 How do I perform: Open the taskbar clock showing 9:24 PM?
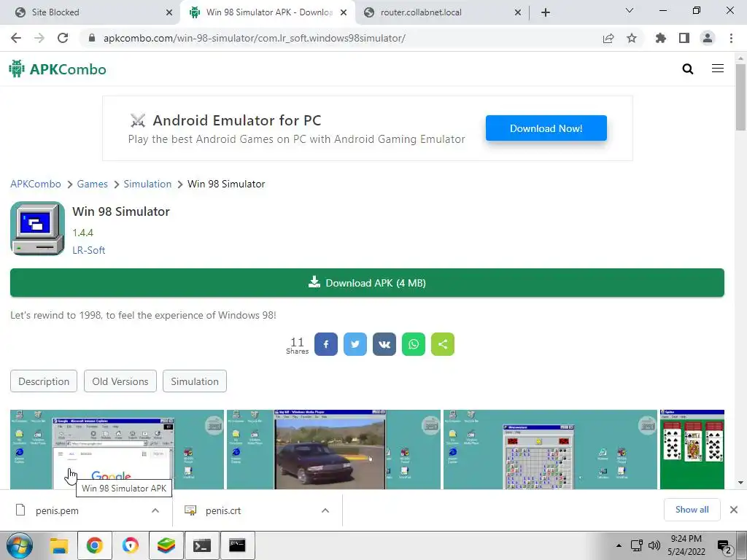[x=686, y=545]
